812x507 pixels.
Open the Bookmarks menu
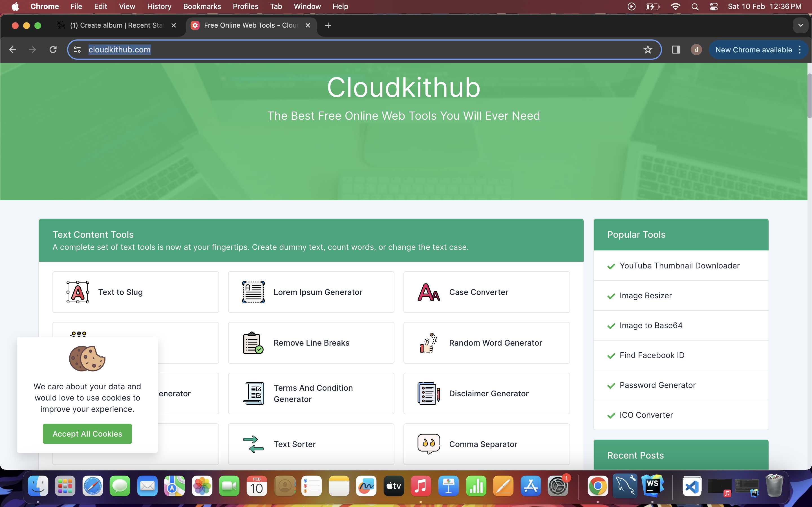[x=202, y=6]
